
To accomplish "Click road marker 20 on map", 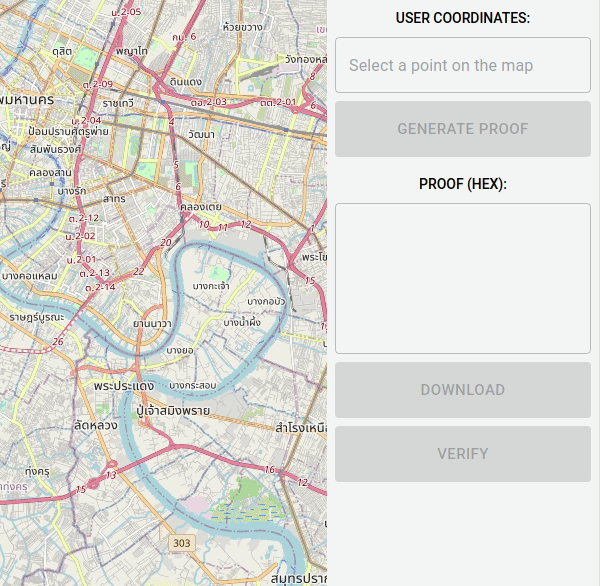I will point(166,242).
